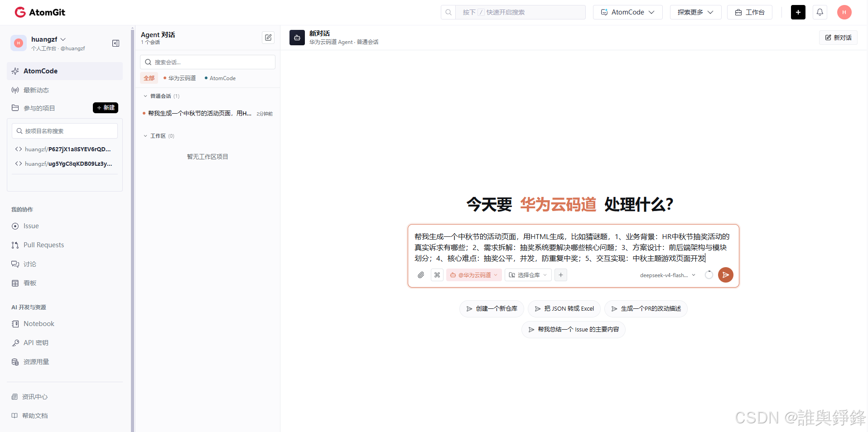Open 参与的项目 folder item

[x=39, y=108]
